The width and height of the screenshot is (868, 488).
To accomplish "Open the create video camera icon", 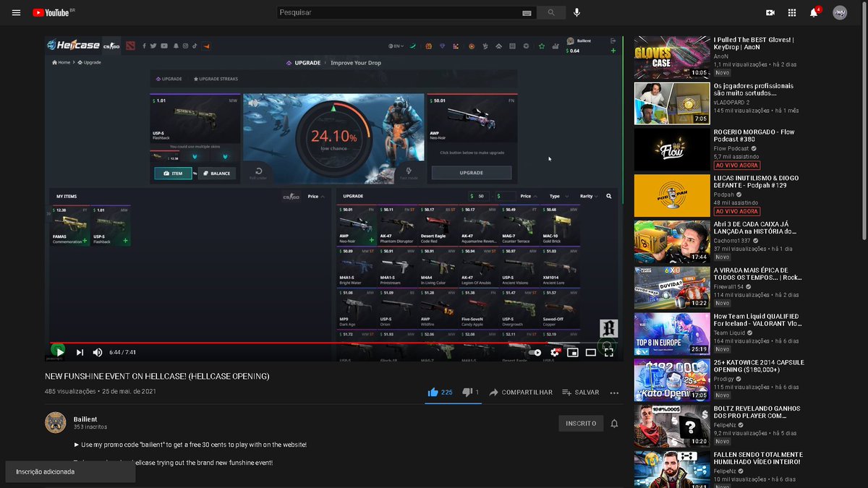I will [770, 12].
